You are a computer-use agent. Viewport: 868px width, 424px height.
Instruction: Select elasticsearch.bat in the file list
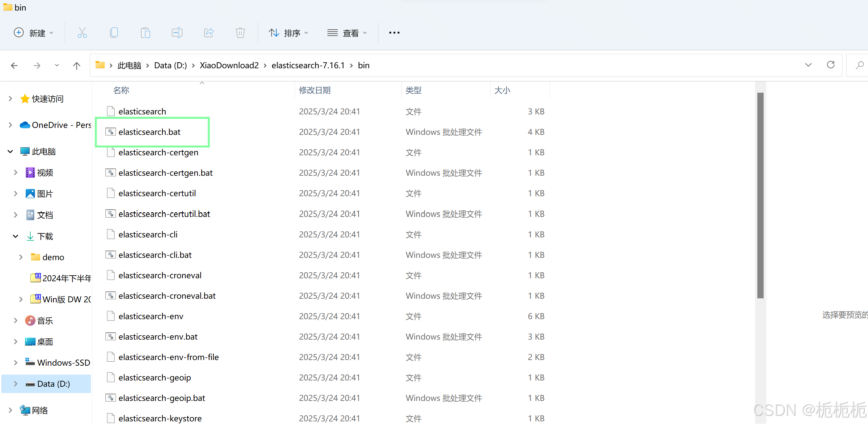(x=149, y=132)
